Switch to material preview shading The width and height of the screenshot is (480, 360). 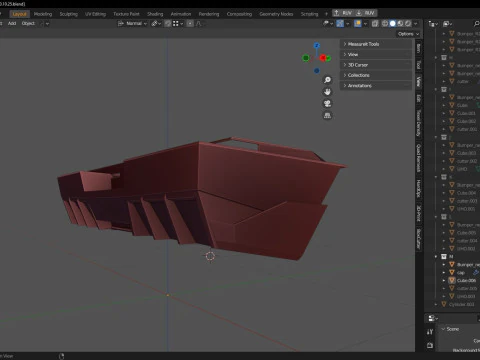[400, 24]
